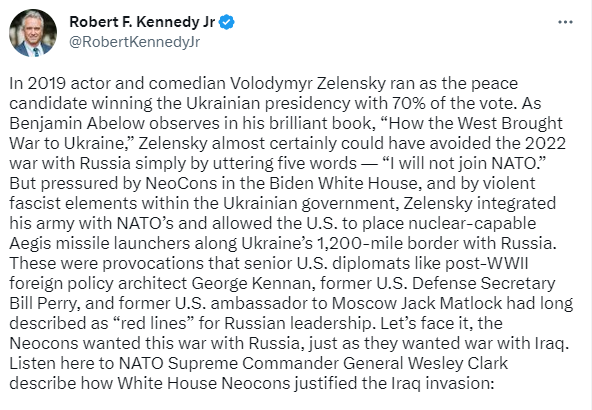Open the Robert F. Kennedy Jr display name
Image resolution: width=592 pixels, height=410 pixels.
[x=142, y=22]
